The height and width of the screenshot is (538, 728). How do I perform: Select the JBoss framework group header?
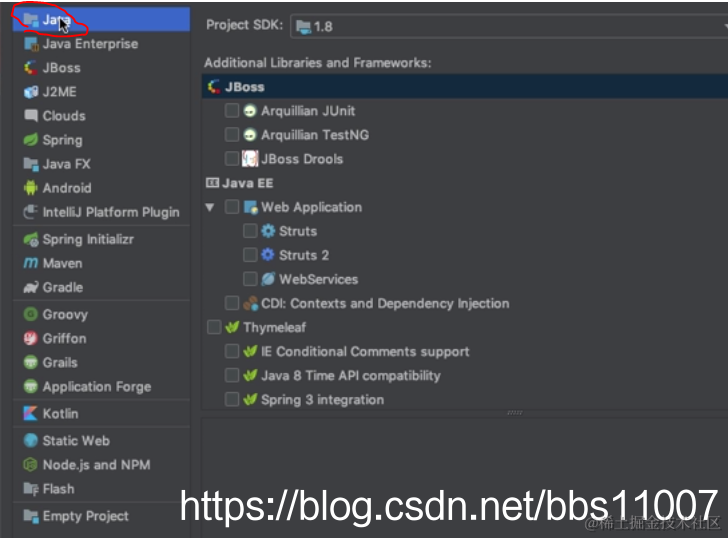[465, 87]
